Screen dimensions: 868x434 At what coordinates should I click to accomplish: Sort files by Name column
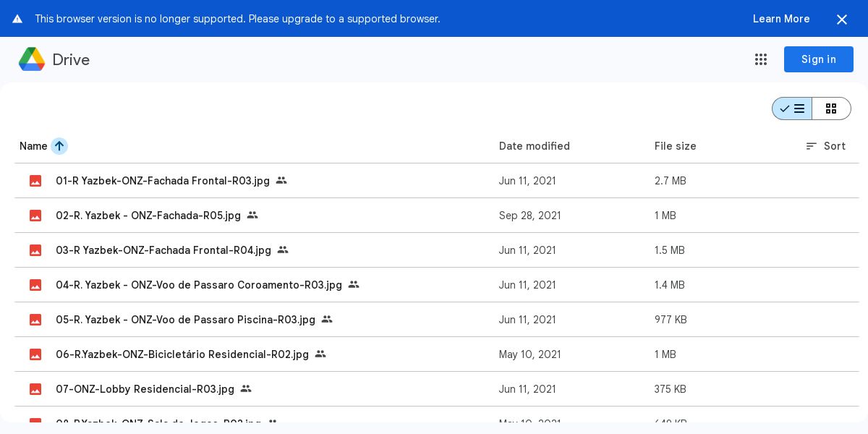pyautogui.click(x=33, y=146)
